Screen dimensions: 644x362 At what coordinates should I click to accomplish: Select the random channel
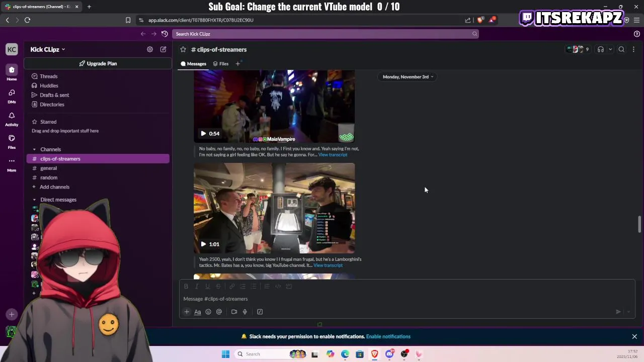click(x=49, y=177)
